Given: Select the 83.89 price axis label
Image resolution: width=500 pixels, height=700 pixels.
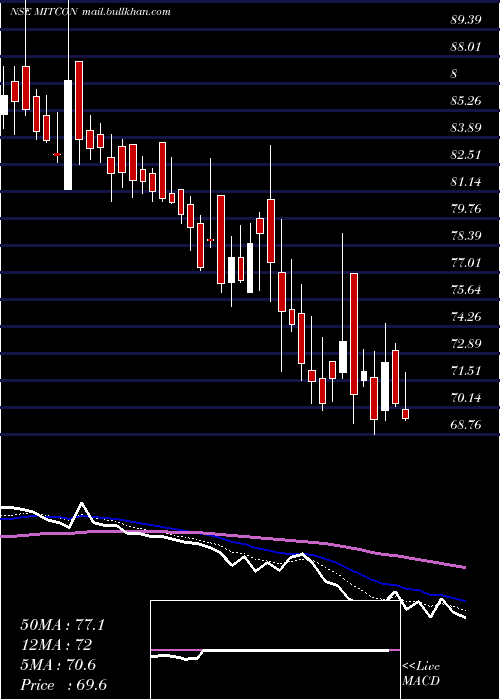Looking at the screenshot, I should coord(466,128).
